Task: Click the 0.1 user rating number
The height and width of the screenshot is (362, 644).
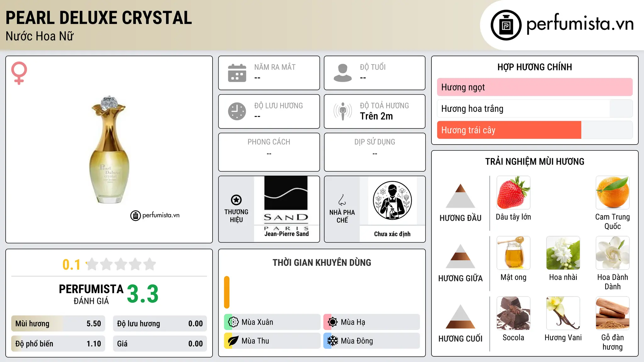Action: tap(71, 265)
